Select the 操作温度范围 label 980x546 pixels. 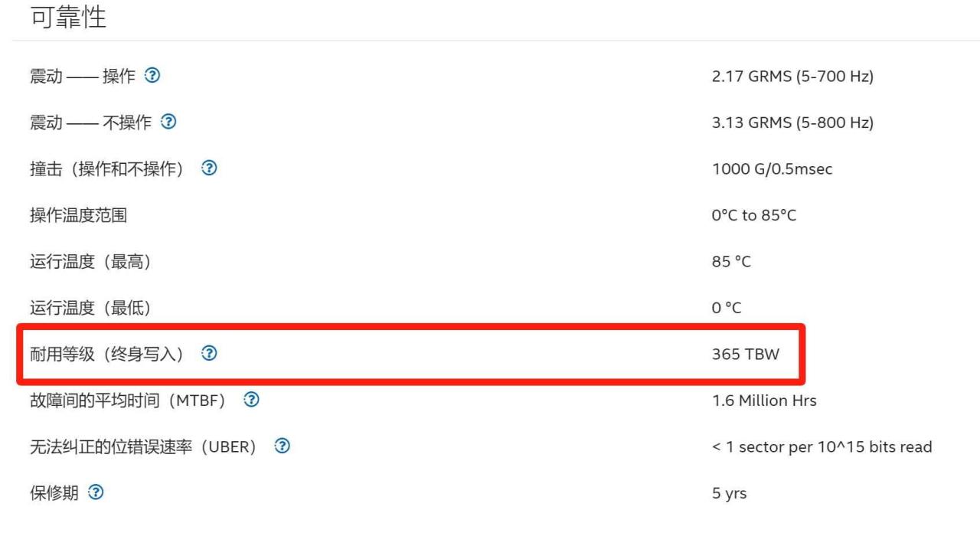pos(78,215)
